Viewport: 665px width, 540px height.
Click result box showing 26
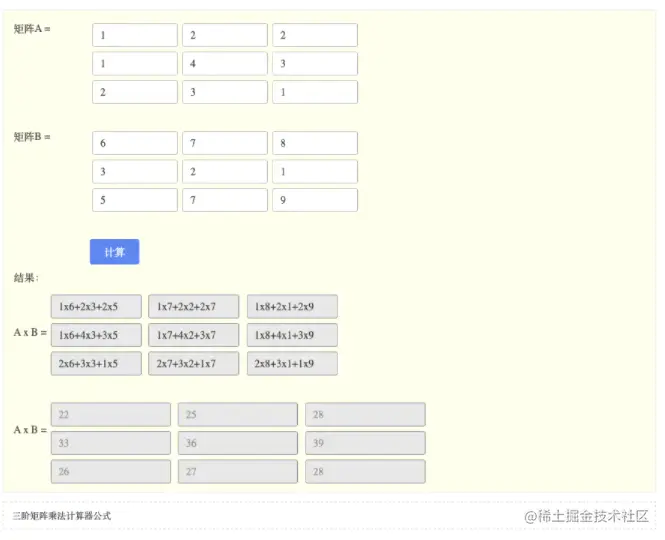tap(111, 471)
